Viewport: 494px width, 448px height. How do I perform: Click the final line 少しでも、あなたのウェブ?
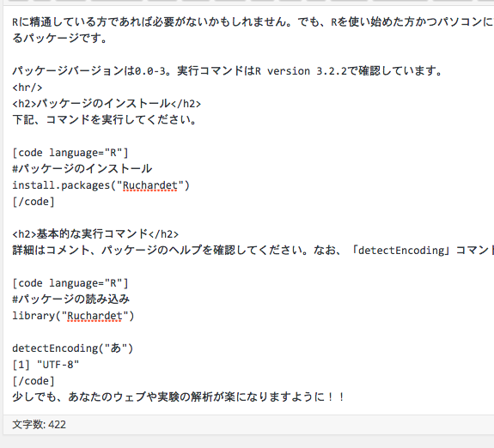click(179, 397)
